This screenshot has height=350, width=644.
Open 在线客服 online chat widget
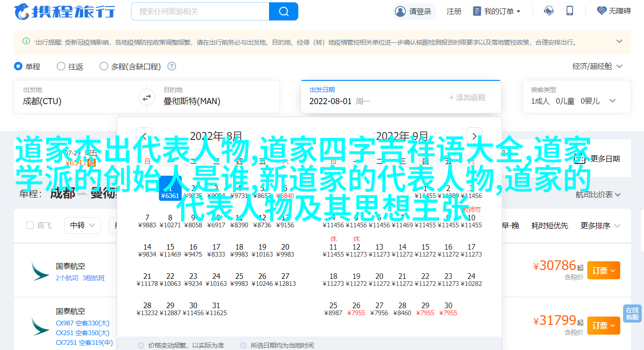[632, 313]
